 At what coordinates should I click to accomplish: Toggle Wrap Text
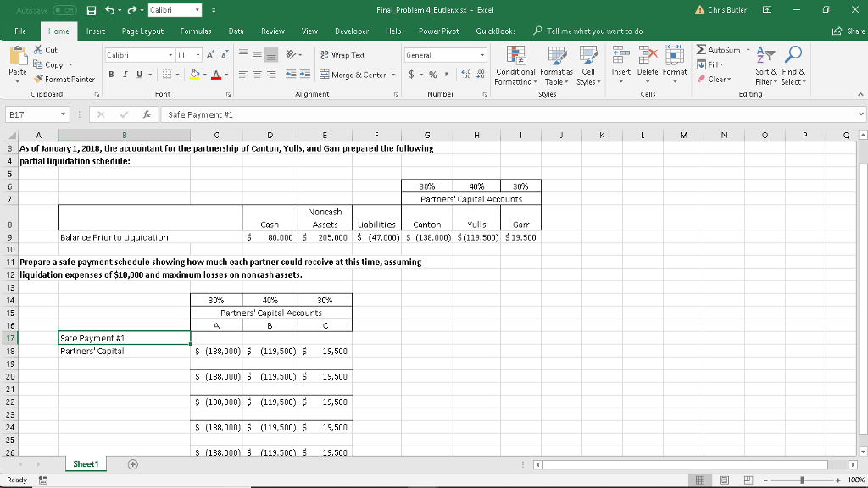[342, 55]
